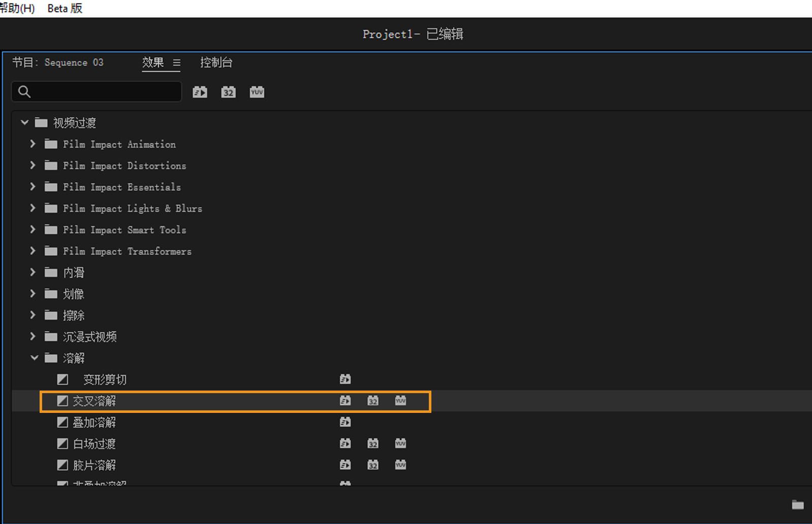
Task: Switch to the 控制台 tab
Action: [x=216, y=62]
